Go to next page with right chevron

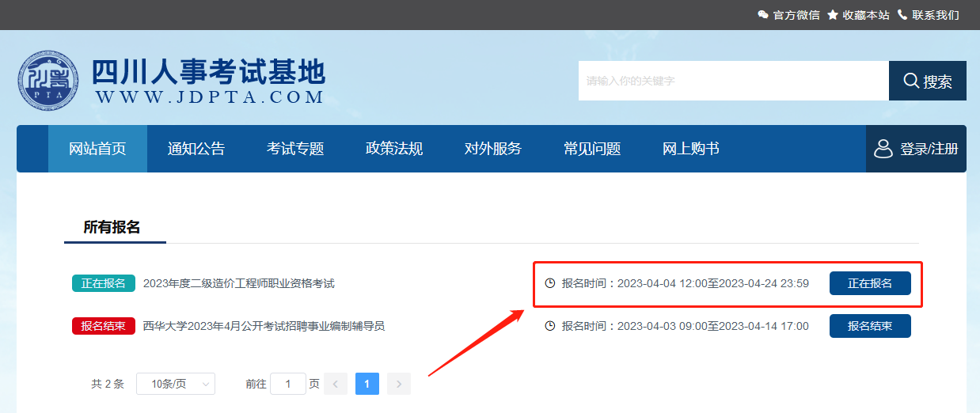point(399,384)
